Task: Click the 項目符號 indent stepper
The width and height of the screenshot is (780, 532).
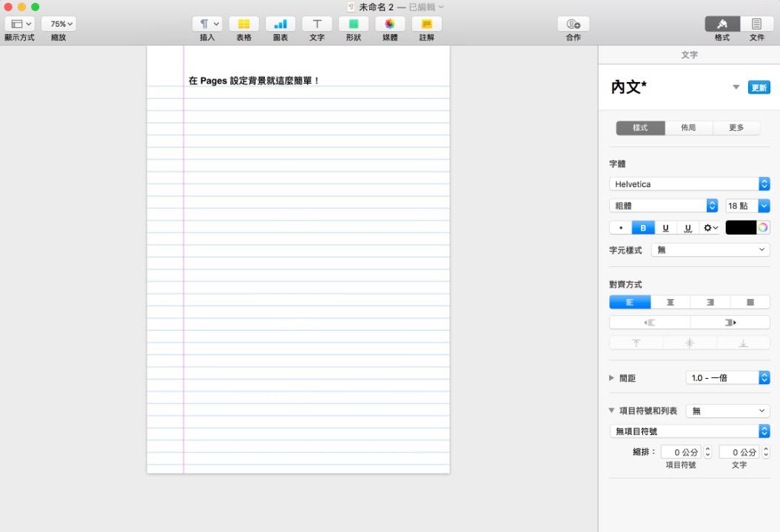Action: (x=708, y=452)
